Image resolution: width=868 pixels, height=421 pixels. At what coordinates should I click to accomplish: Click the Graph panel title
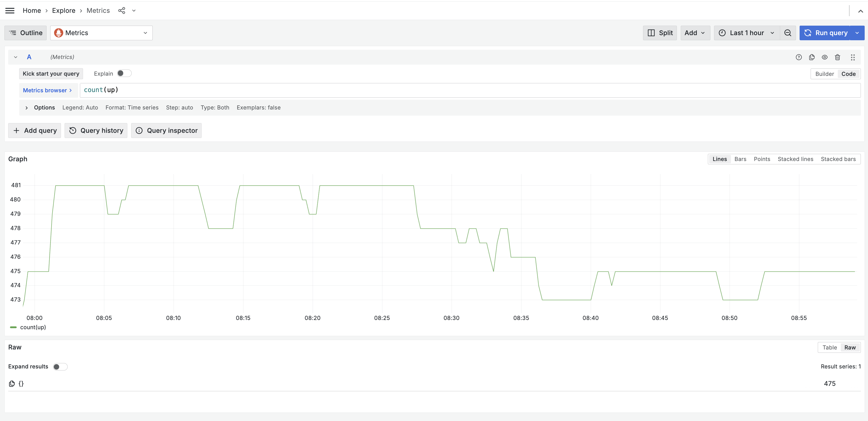18,159
